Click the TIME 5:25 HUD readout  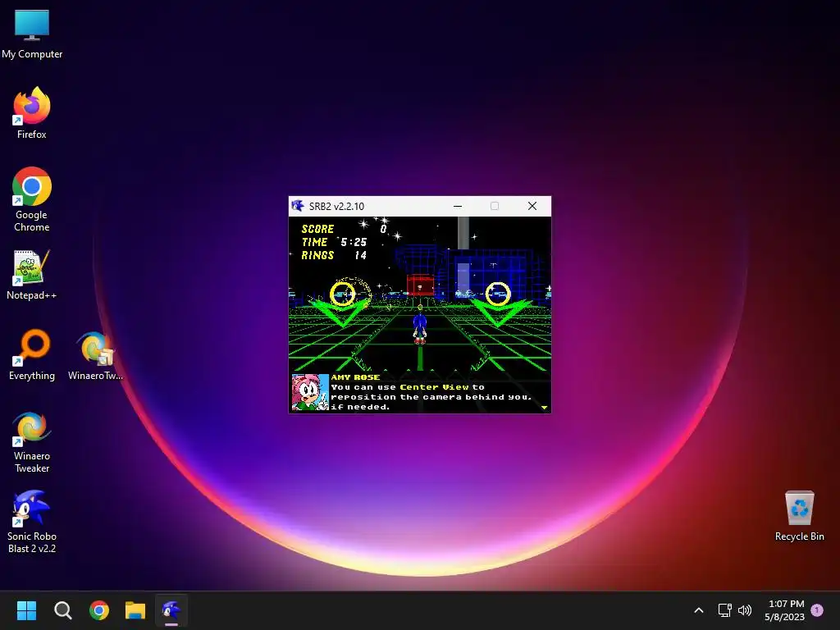point(334,242)
